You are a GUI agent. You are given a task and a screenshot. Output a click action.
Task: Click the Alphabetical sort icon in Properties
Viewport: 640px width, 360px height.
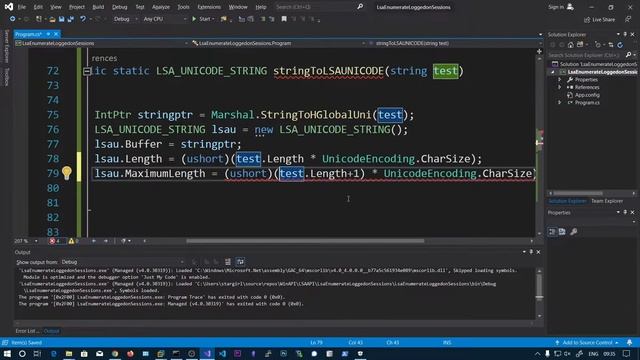[x=562, y=232]
